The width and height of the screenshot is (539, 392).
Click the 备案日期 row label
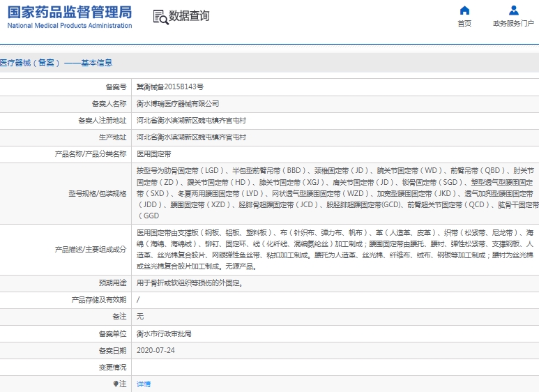coord(113,350)
